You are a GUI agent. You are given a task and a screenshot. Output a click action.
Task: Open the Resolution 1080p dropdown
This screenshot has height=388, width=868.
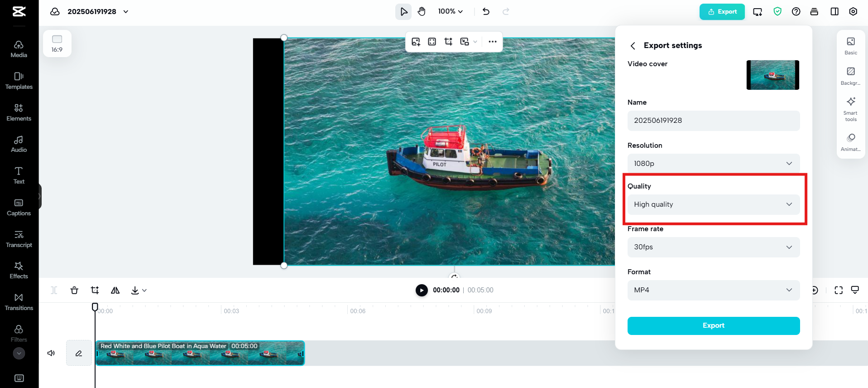click(x=714, y=164)
